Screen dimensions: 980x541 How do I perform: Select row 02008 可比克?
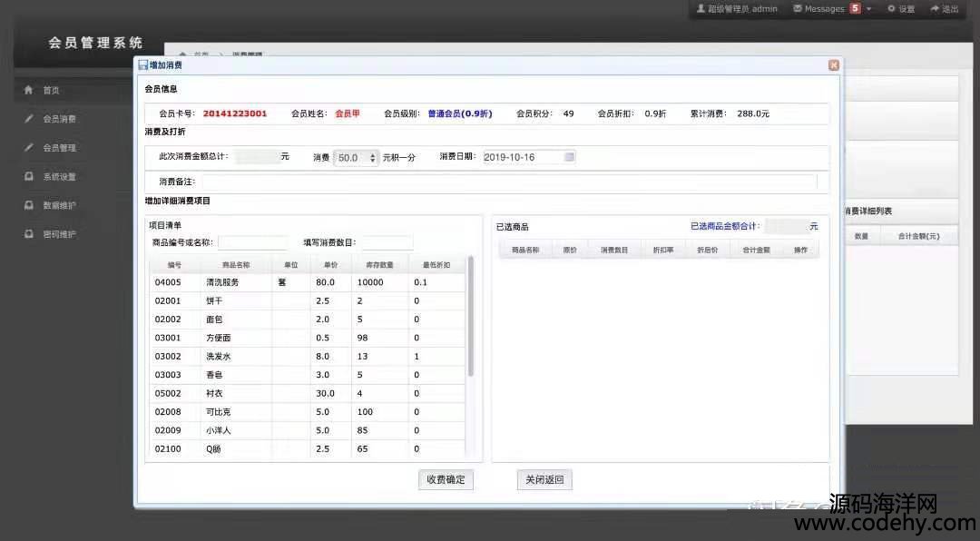(x=308, y=411)
